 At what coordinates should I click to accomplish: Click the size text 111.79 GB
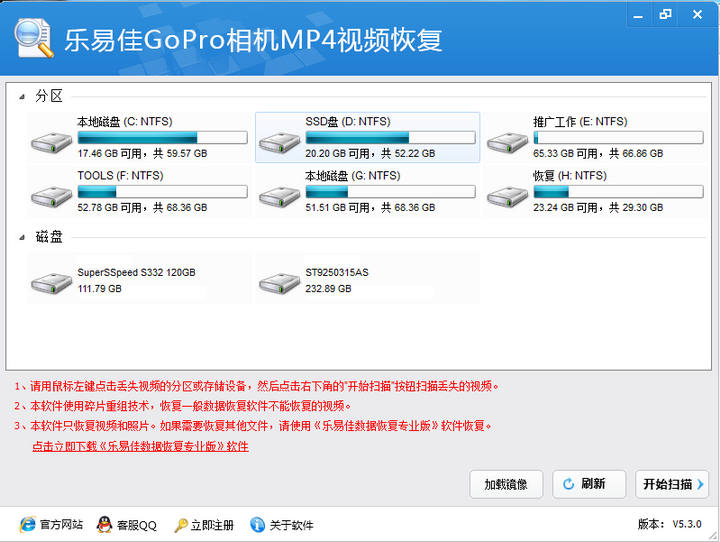pyautogui.click(x=100, y=289)
